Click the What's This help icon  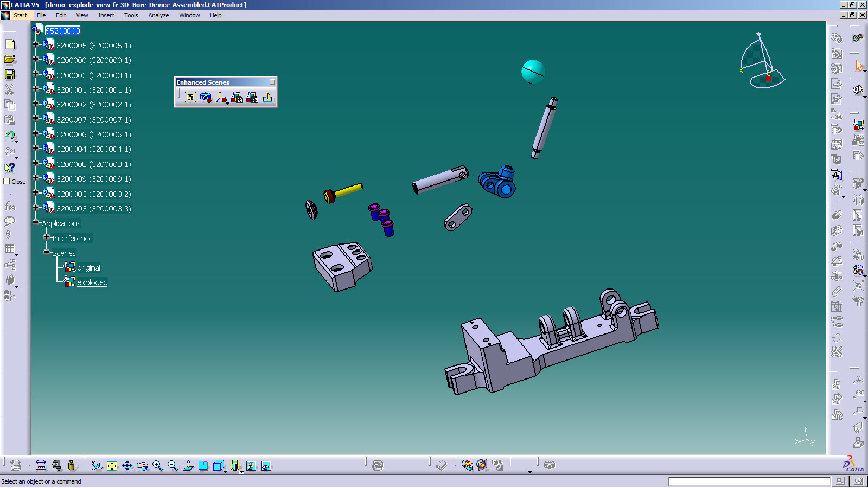point(10,168)
